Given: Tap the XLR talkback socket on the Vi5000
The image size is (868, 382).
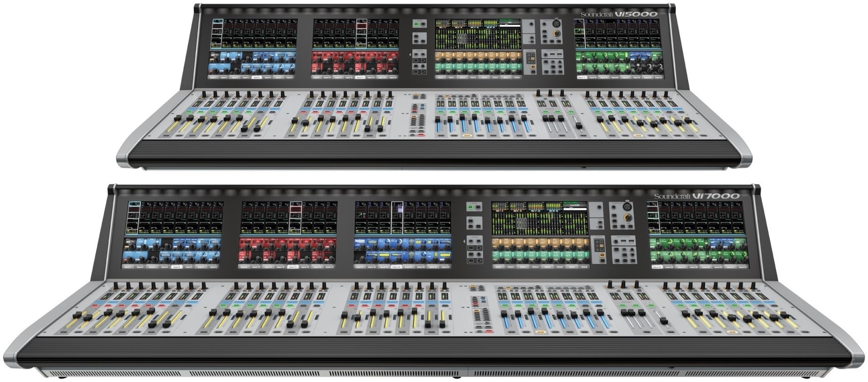Looking at the screenshot, I should point(556,24).
